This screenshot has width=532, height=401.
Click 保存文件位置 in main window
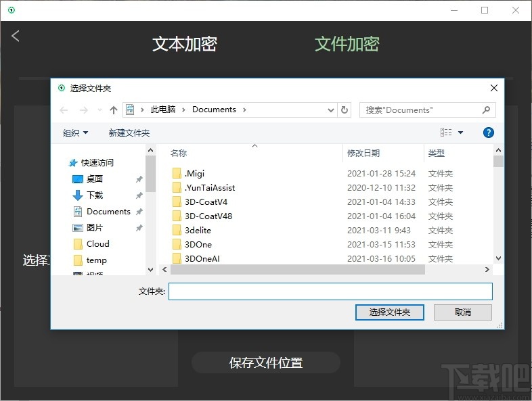click(266, 362)
